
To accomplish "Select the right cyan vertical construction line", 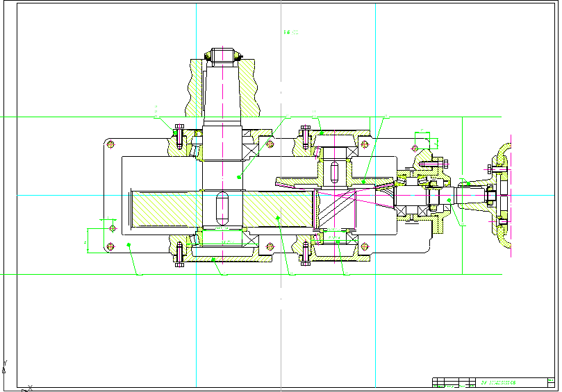I will 376,312.
